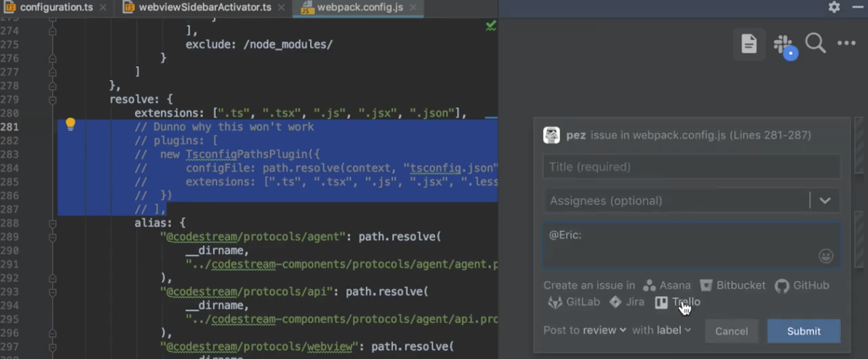Create issue in Trello

point(677,302)
